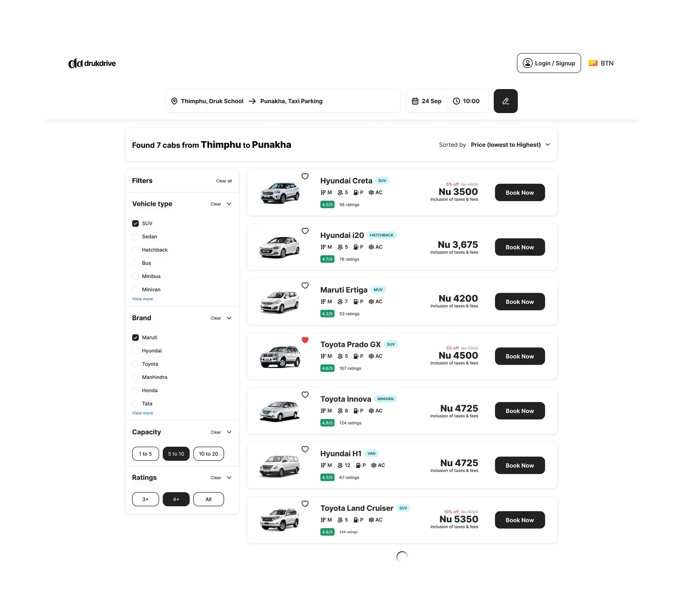This screenshot has height=616, width=683.
Task: Clear the Capacity filter
Action: tap(216, 432)
